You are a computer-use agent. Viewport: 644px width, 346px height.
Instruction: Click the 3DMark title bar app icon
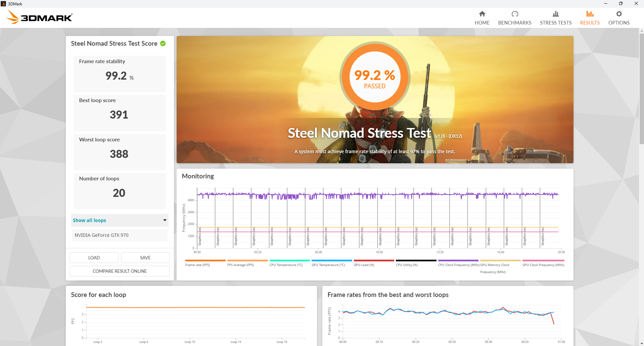tap(4, 4)
